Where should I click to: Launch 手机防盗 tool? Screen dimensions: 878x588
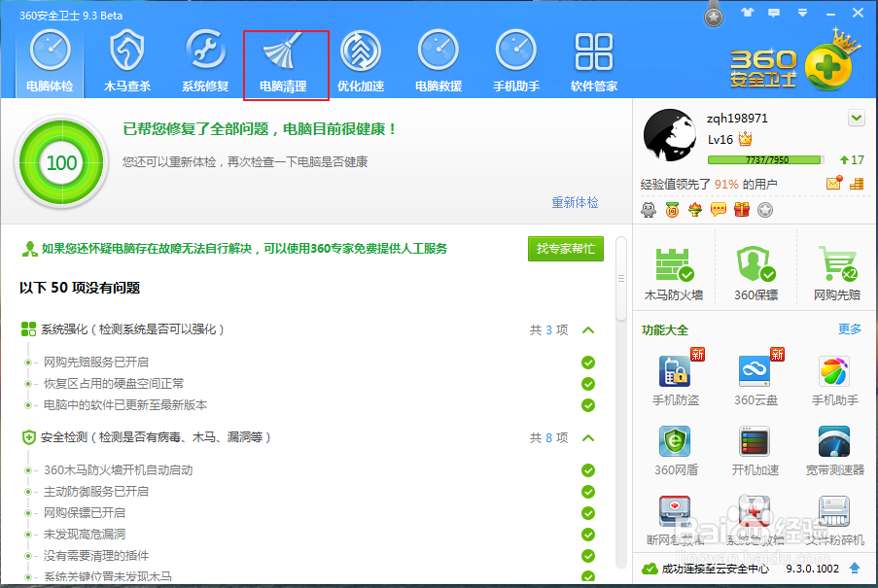[x=676, y=376]
